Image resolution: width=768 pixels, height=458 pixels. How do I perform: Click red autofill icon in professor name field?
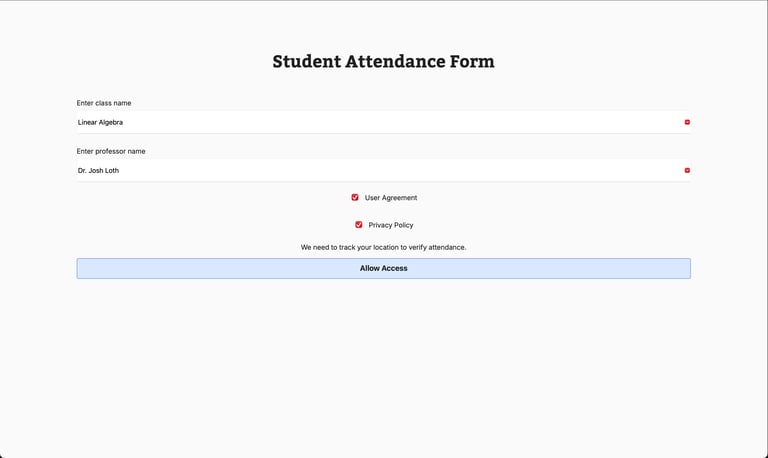point(687,170)
